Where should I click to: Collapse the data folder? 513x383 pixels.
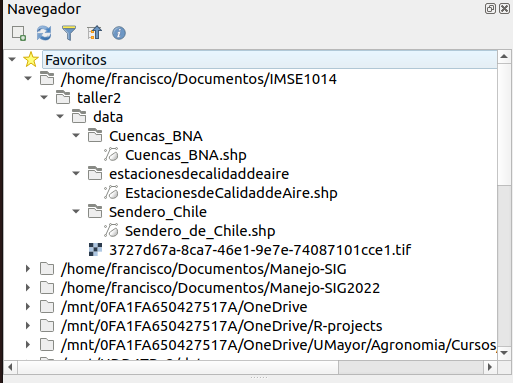click(60, 117)
